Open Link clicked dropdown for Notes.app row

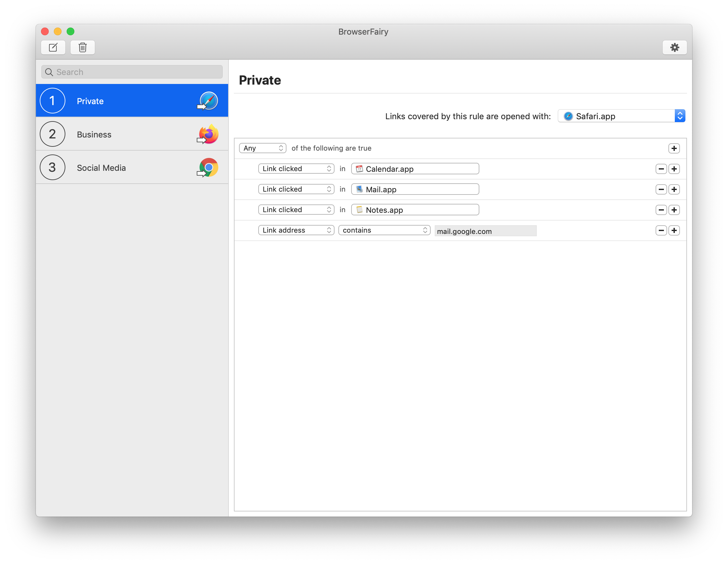296,210
